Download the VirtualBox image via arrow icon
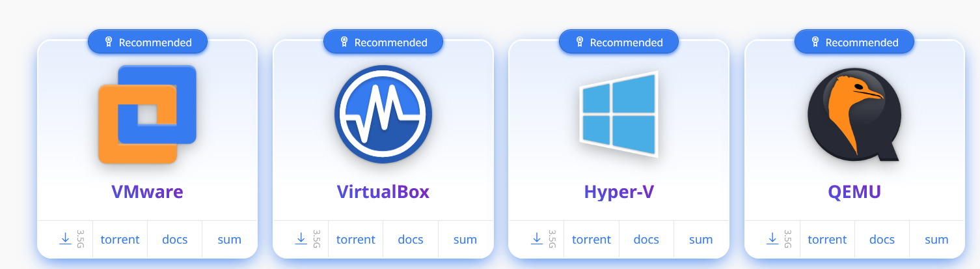The width and height of the screenshot is (980, 269). pyautogui.click(x=301, y=239)
